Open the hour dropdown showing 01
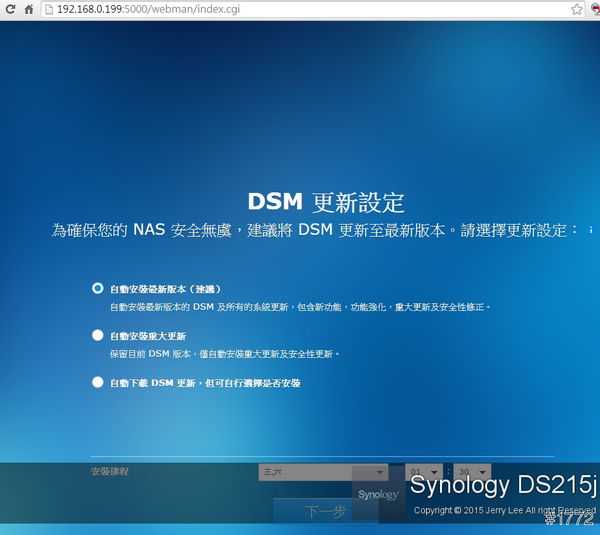This screenshot has height=535, width=600. click(424, 472)
